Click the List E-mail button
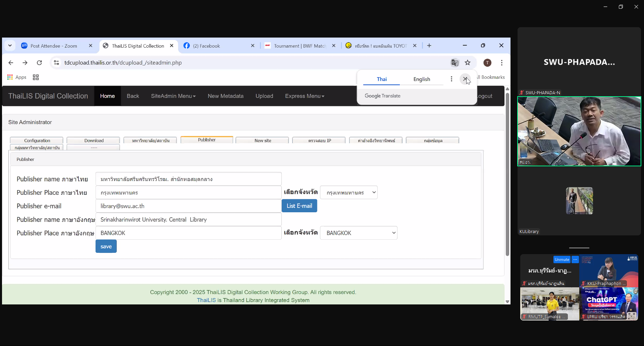644x346 pixels. (299, 206)
